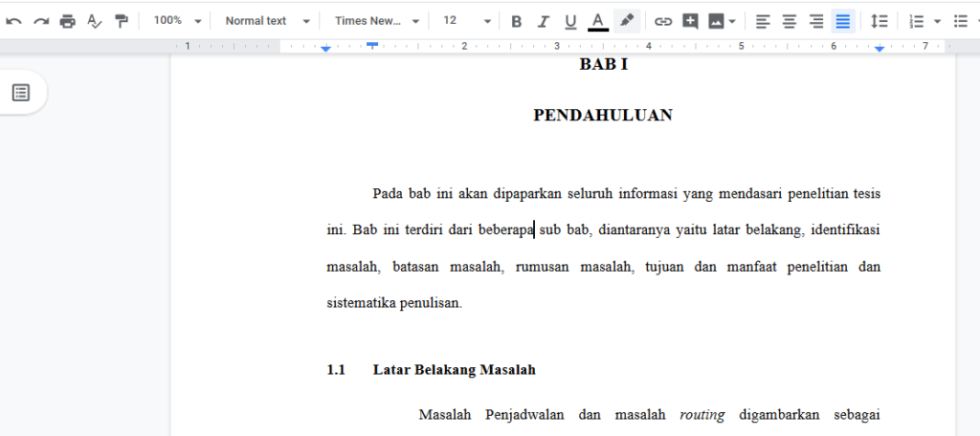Open the Times New Roman font dropdown
Image resolution: width=980 pixels, height=436 pixels.
[377, 21]
